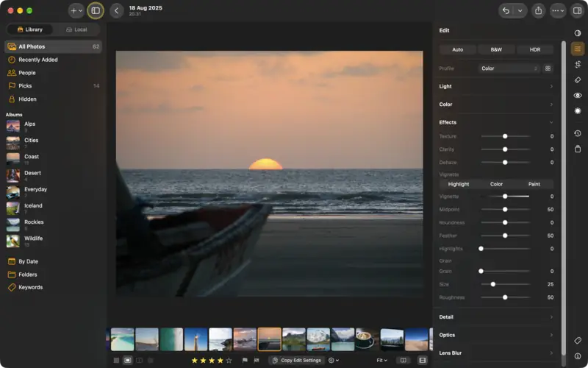Click the Keywords tag icon in sidebar
Viewport: 588px width, 368px height.
coord(12,287)
